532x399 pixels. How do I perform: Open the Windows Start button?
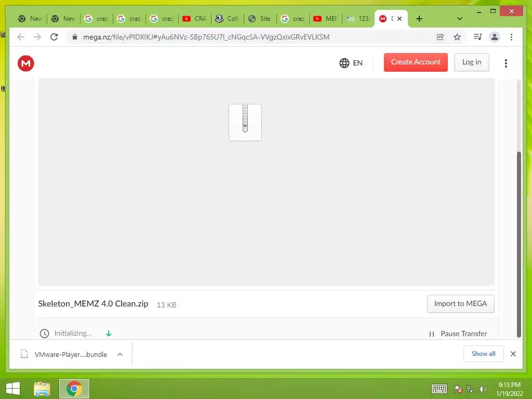click(13, 389)
